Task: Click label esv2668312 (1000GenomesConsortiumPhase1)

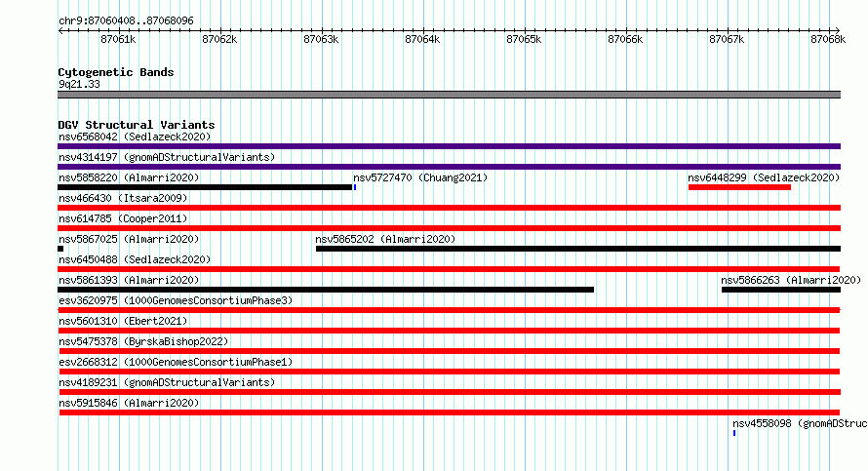Action: click(176, 362)
